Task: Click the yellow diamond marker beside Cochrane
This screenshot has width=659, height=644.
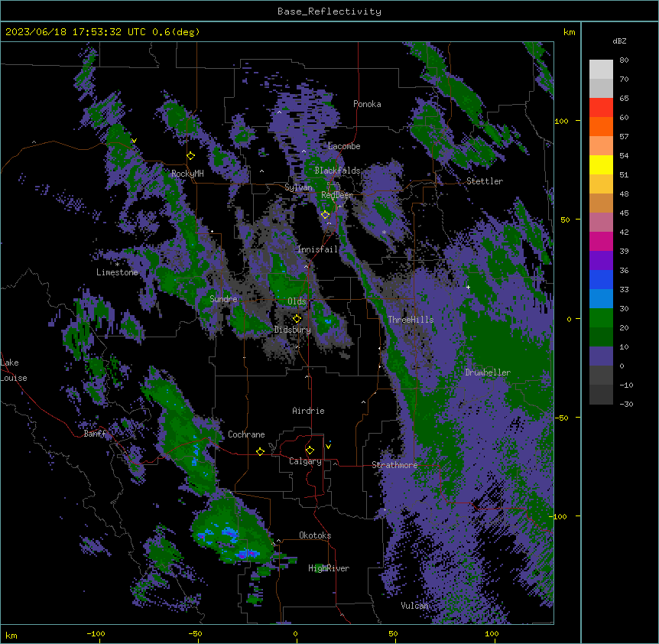Action: [x=260, y=451]
